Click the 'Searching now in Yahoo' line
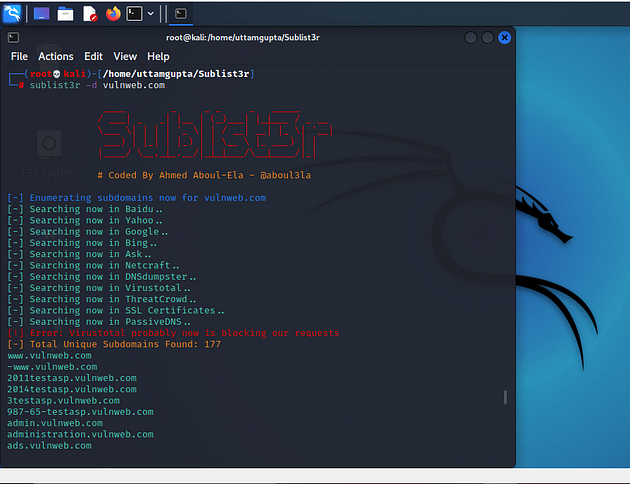The height and width of the screenshot is (484, 630). [x=85, y=221]
